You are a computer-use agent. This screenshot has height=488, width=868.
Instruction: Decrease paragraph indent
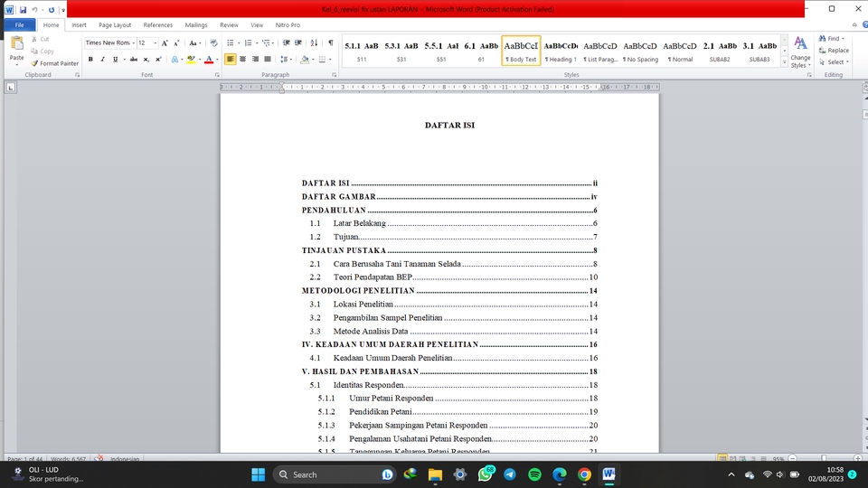coord(287,42)
